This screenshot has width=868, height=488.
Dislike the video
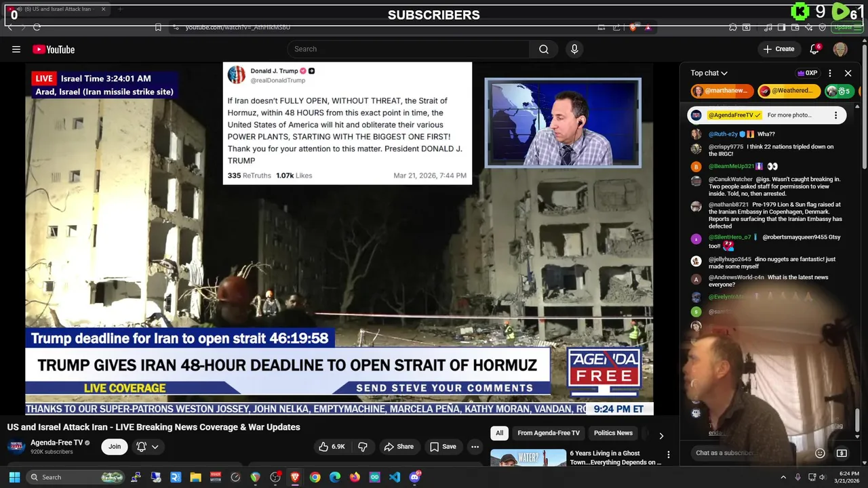[363, 447]
